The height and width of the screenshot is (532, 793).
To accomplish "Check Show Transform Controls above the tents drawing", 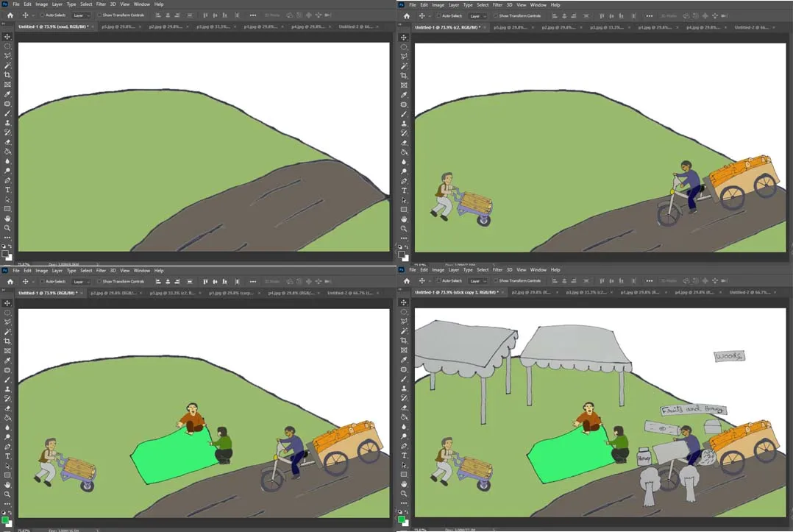I will click(496, 280).
